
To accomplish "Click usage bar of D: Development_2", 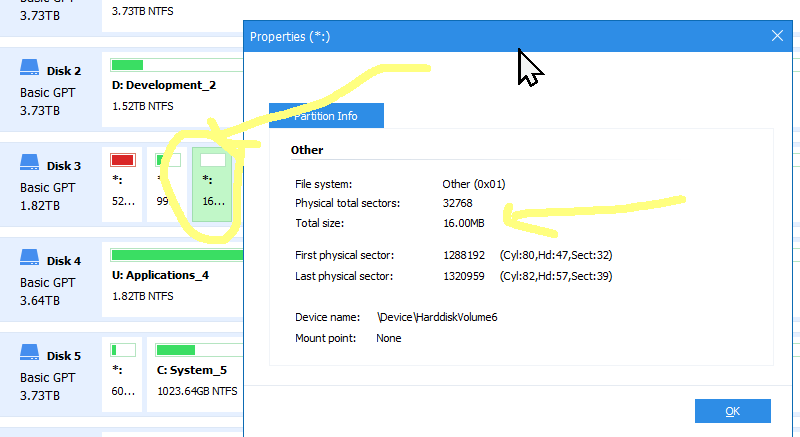I will coord(177,65).
